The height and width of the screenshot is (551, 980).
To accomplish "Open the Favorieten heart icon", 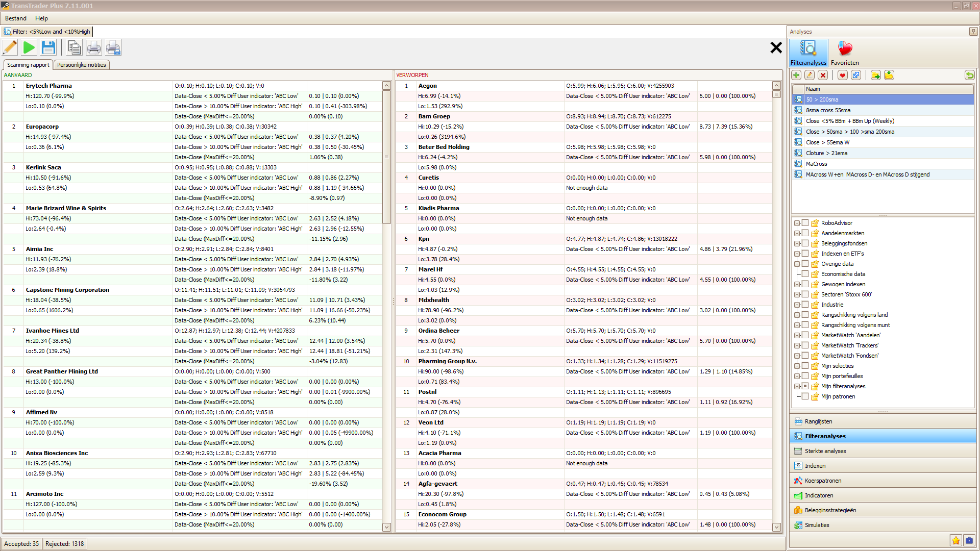I will pos(845,53).
